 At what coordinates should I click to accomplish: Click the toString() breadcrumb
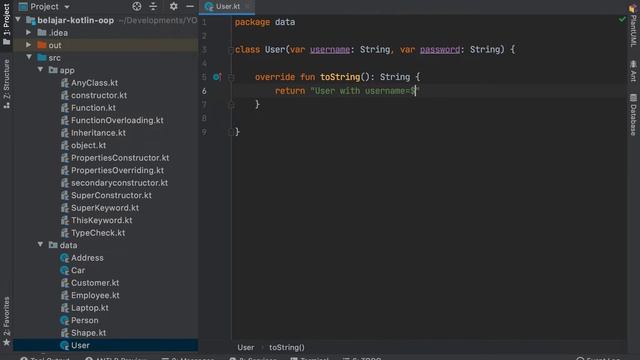(287, 347)
